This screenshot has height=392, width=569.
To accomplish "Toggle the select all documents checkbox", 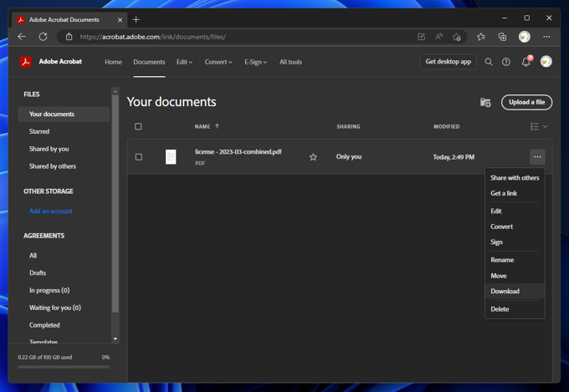I will 138,127.
